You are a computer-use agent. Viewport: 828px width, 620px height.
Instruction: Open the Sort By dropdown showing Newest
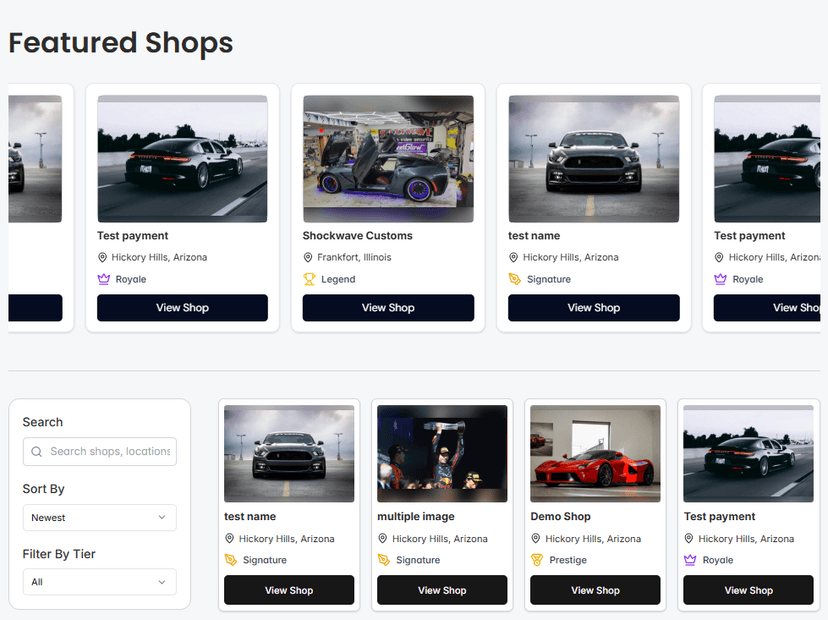[99, 518]
